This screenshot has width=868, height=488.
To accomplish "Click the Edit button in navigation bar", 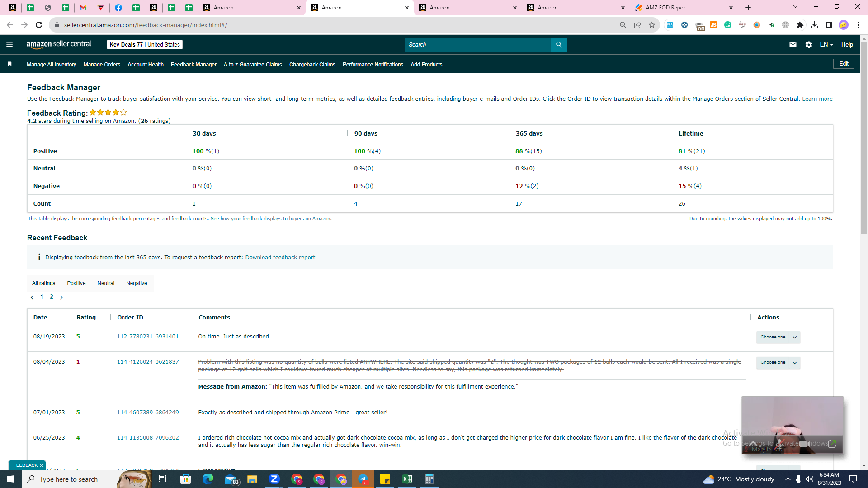I will 844,64.
